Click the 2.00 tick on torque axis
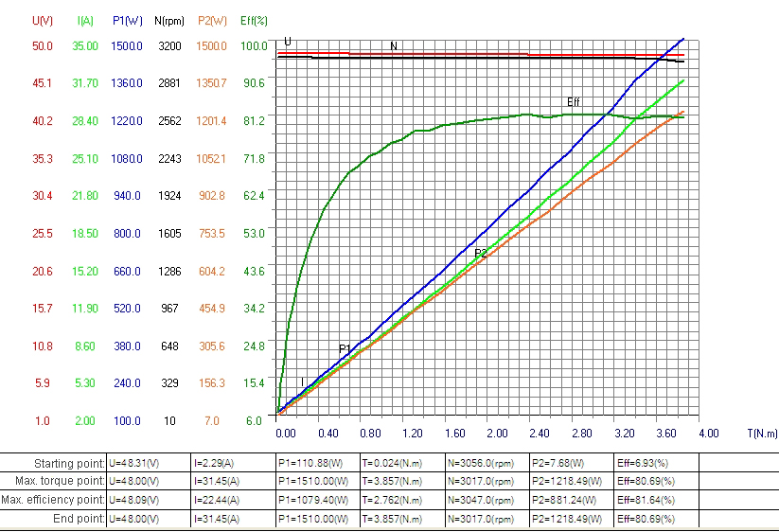This screenshot has height=532, width=779. pos(497,433)
